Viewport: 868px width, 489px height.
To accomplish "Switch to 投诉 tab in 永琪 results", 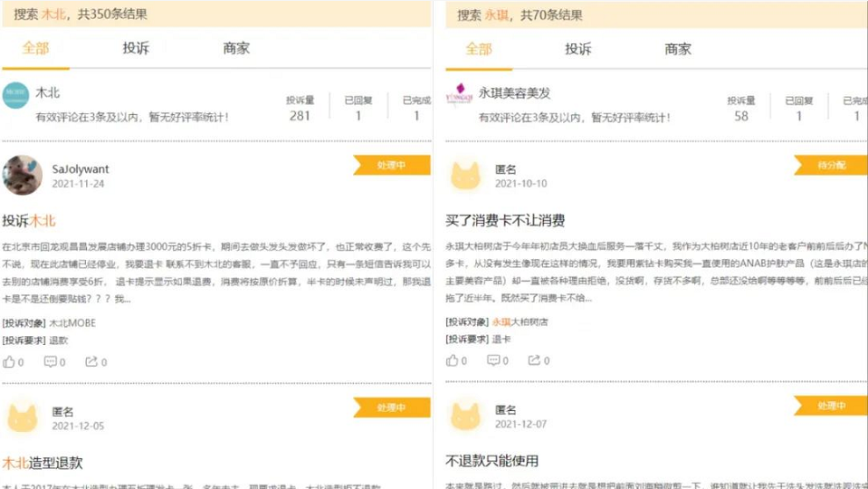I will 578,49.
